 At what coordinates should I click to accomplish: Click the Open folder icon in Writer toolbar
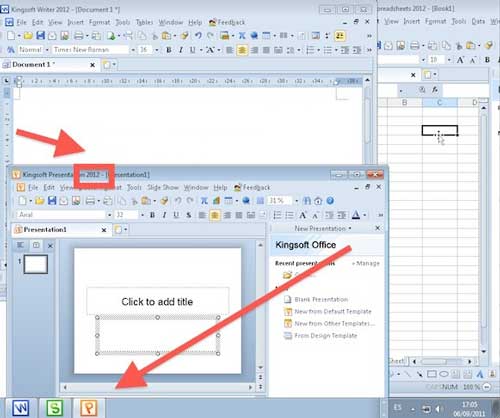tap(28, 35)
